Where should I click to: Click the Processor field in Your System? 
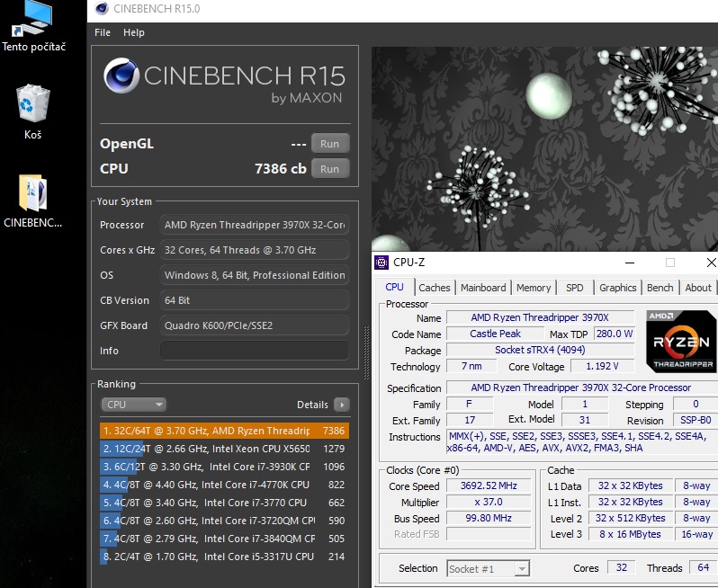click(255, 225)
